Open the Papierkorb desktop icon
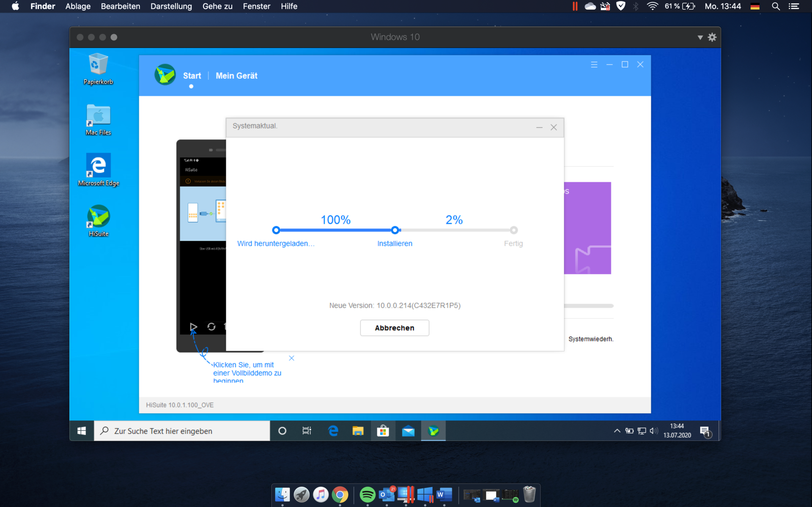This screenshot has width=812, height=507. [x=98, y=69]
